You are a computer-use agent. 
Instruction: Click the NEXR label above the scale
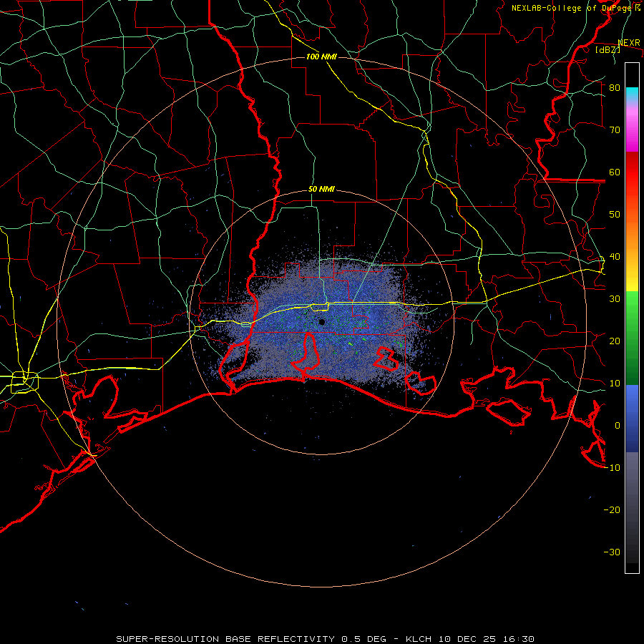(x=629, y=43)
